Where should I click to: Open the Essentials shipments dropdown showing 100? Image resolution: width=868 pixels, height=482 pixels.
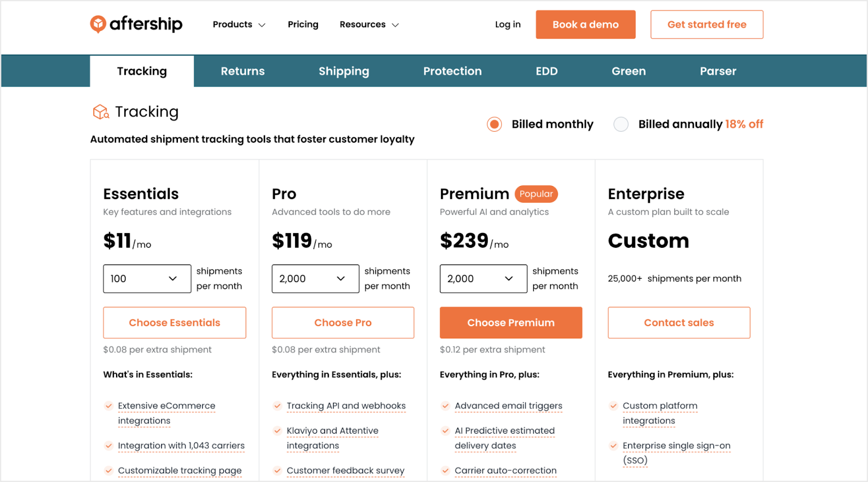pos(147,279)
